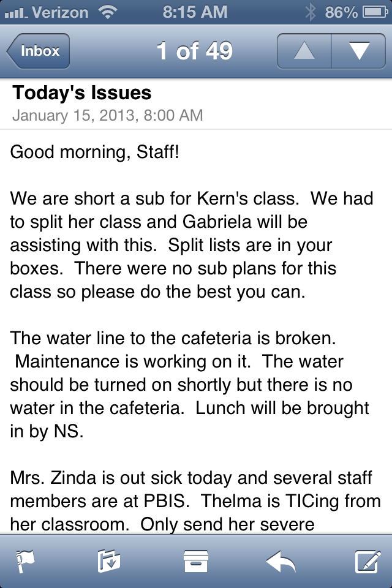Archive the email with the box icon
The image size is (392, 588).
[196, 562]
